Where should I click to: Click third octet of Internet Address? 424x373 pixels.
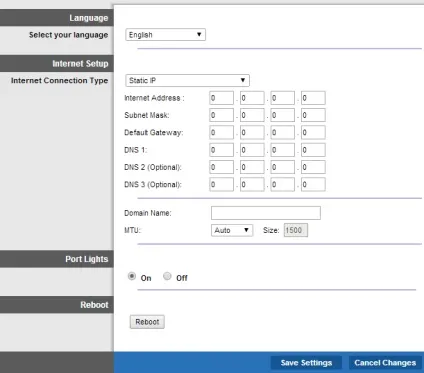(x=283, y=98)
